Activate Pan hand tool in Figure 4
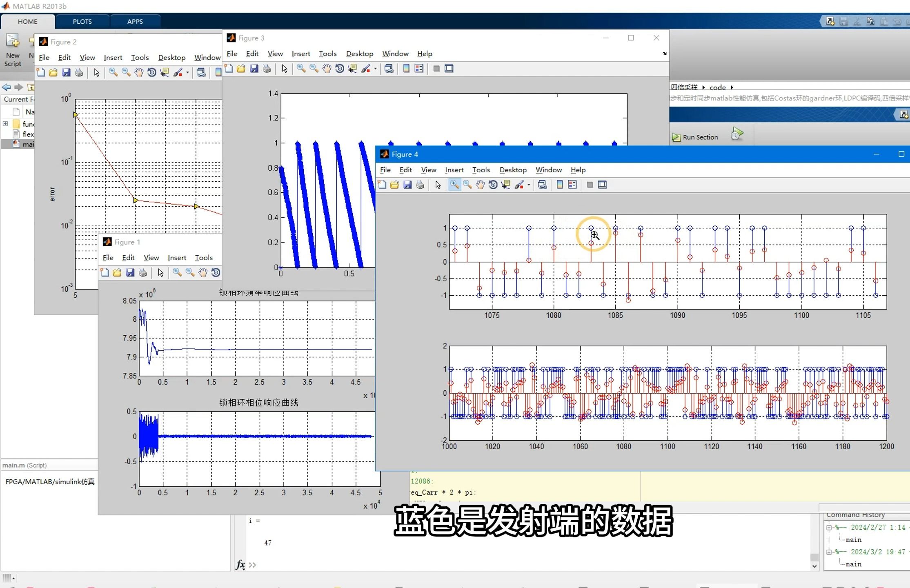This screenshot has width=910, height=588. [x=480, y=185]
